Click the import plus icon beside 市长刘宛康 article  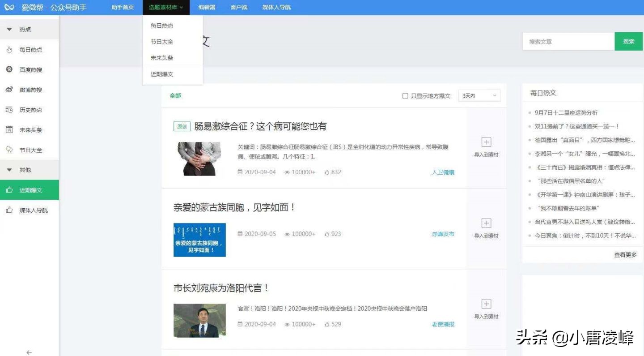pos(486,304)
